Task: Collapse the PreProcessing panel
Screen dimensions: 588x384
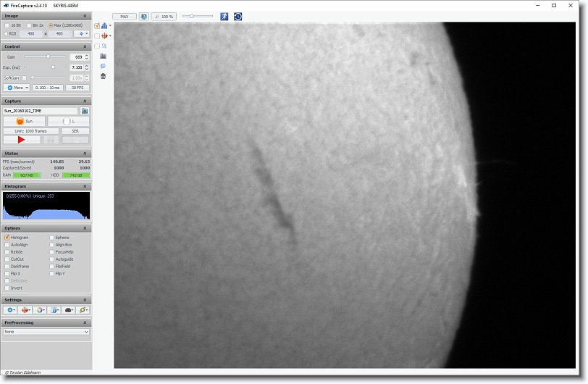Action: pos(85,323)
